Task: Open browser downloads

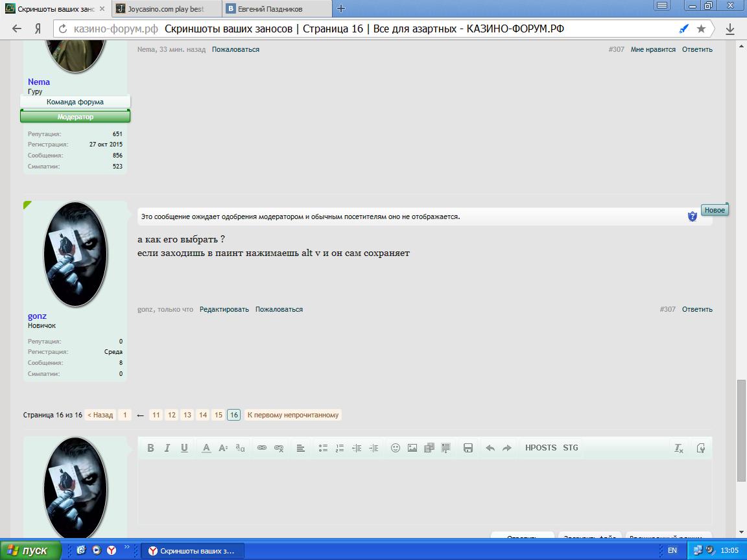Action: 730,29
